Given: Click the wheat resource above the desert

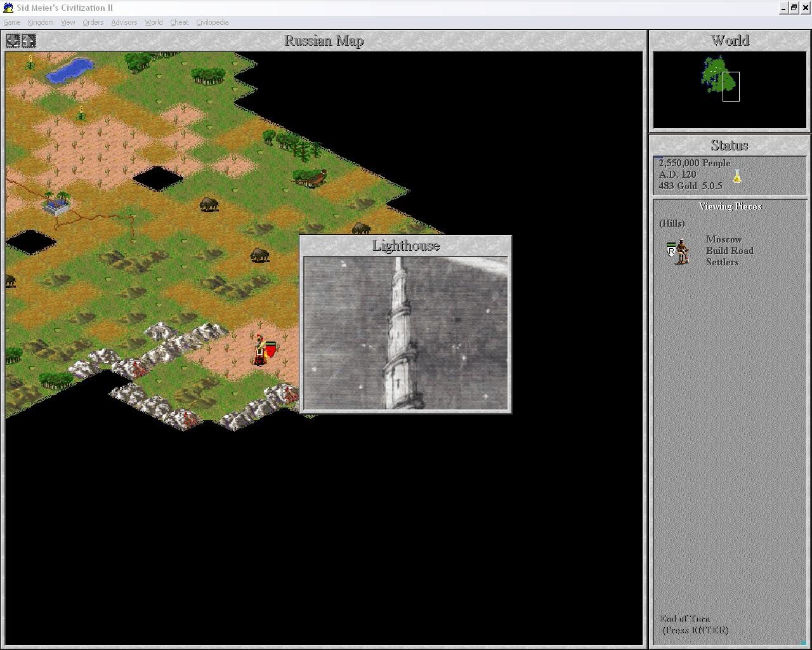Looking at the screenshot, I should [x=81, y=113].
